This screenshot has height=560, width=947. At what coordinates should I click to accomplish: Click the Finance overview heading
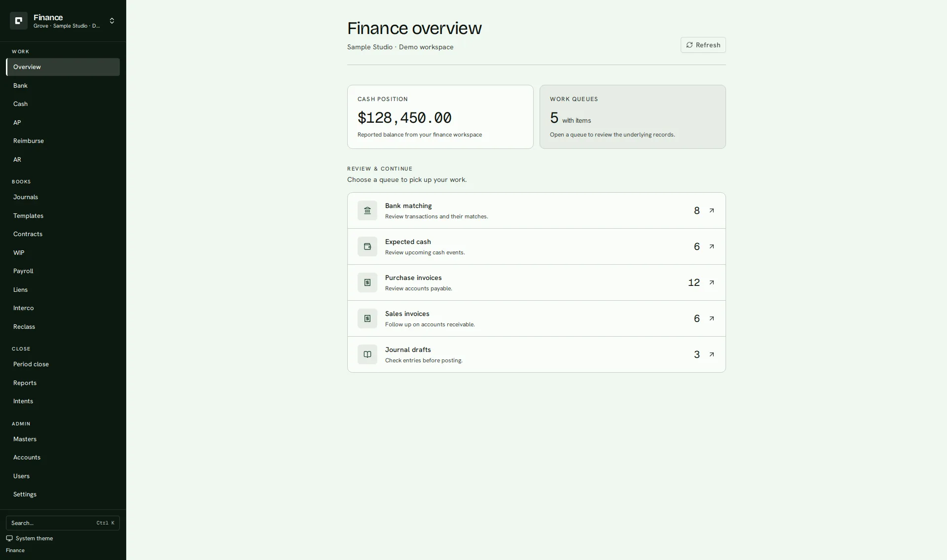[414, 28]
